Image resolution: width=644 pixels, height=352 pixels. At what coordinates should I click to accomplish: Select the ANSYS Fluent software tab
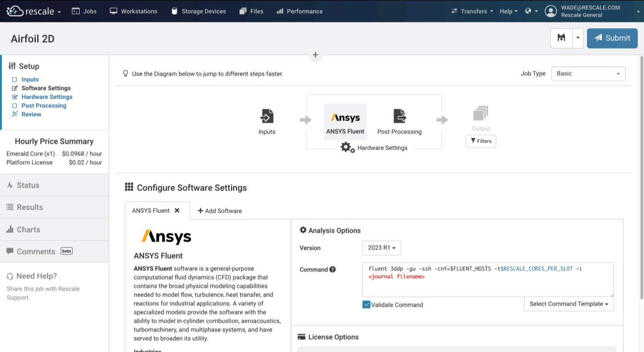pos(151,211)
